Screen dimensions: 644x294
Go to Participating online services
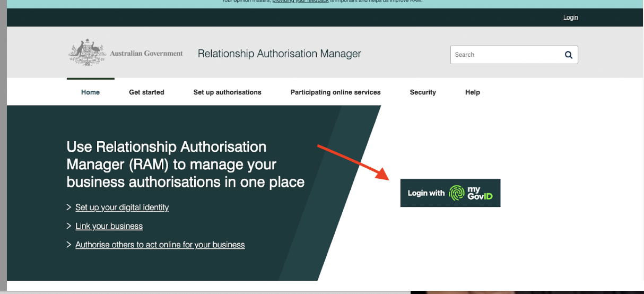[335, 92]
